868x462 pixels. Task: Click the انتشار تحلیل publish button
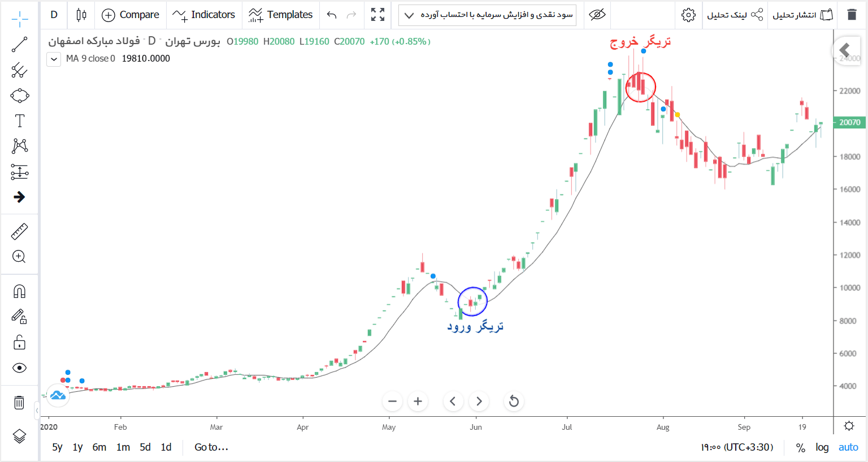(x=802, y=15)
